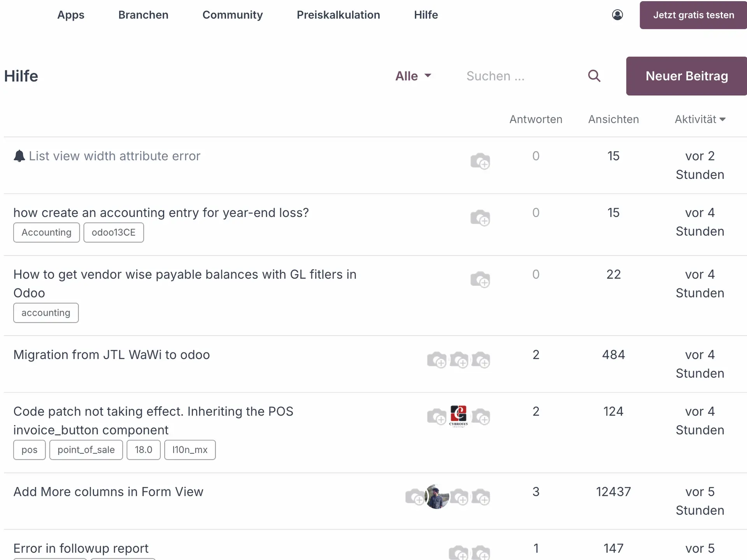Viewport: 747px width, 560px height.
Task: Select the point_of_sale tag
Action: (x=86, y=450)
